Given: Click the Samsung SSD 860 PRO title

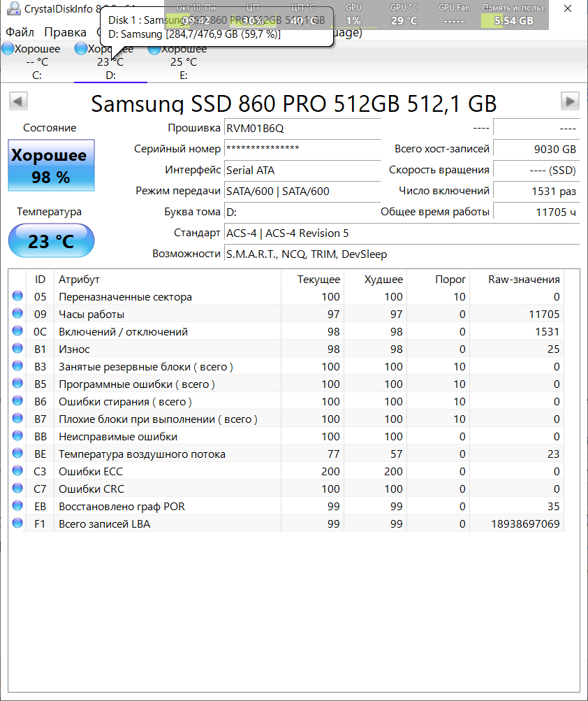Looking at the screenshot, I should [293, 103].
